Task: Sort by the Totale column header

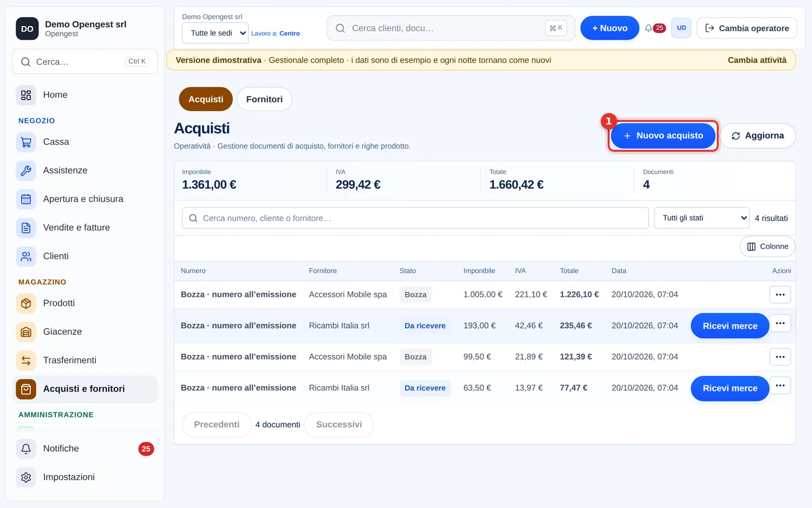Action: pyautogui.click(x=569, y=271)
